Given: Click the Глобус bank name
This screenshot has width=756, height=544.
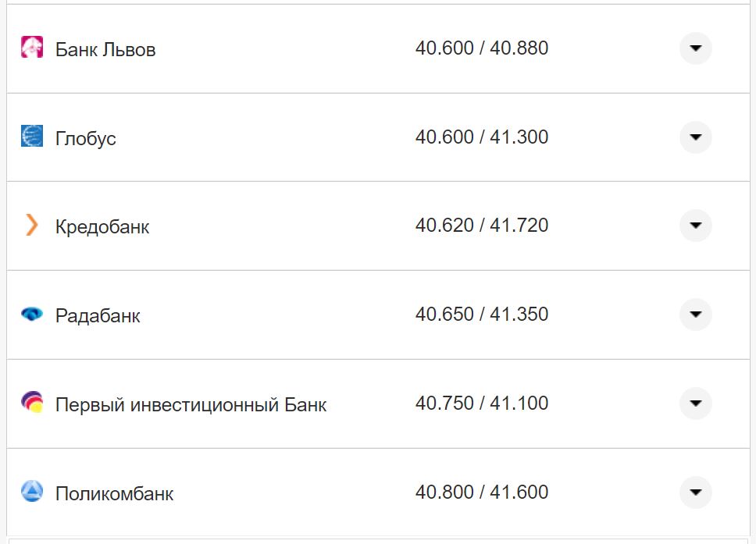Looking at the screenshot, I should 85,138.
